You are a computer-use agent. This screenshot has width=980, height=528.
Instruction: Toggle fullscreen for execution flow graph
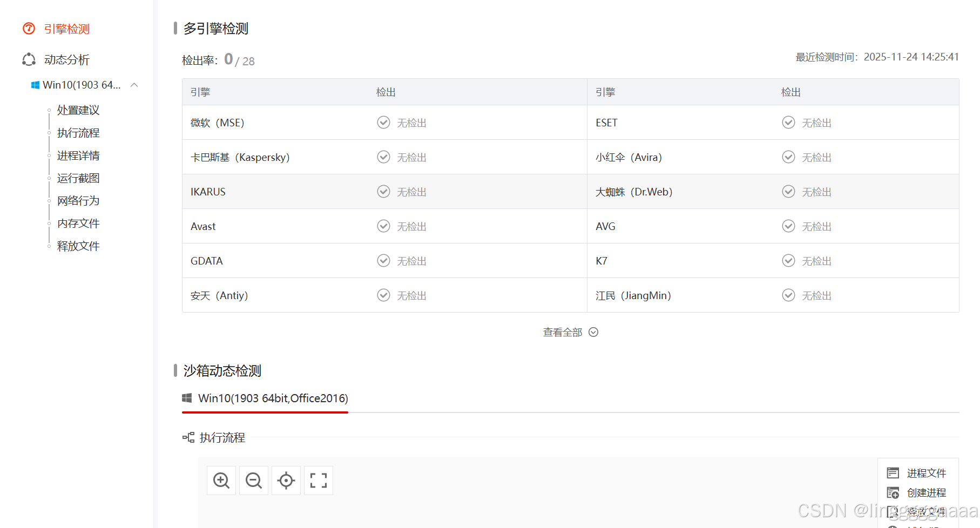pyautogui.click(x=319, y=480)
